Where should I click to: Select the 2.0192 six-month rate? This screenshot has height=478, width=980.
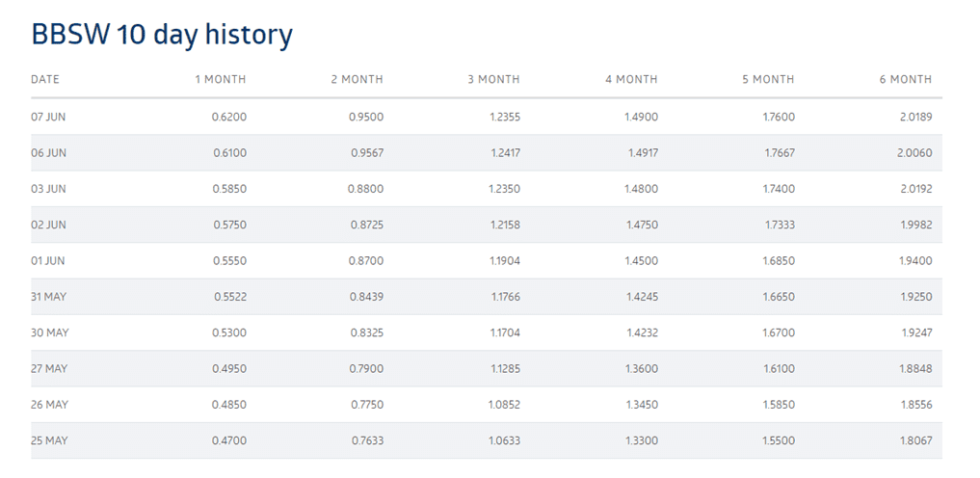[915, 189]
